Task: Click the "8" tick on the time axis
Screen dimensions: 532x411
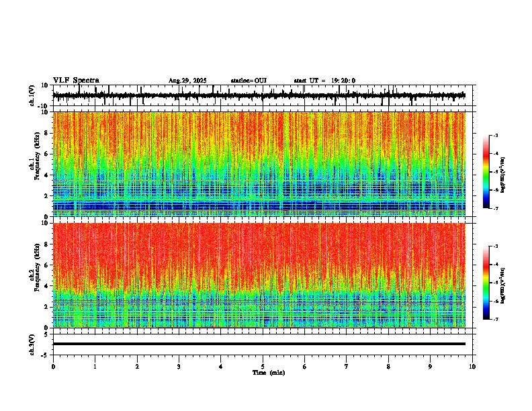Action: point(388,367)
